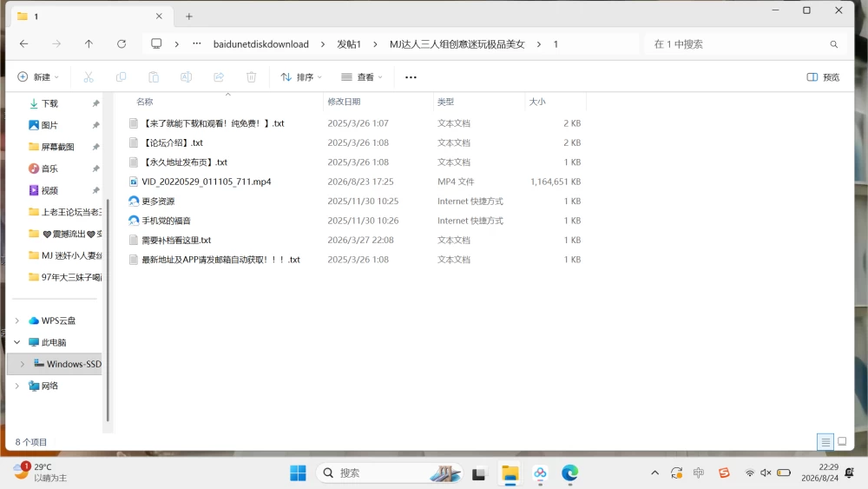Open the weather widget showing 29°C
This screenshot has width=868, height=489.
40,472
